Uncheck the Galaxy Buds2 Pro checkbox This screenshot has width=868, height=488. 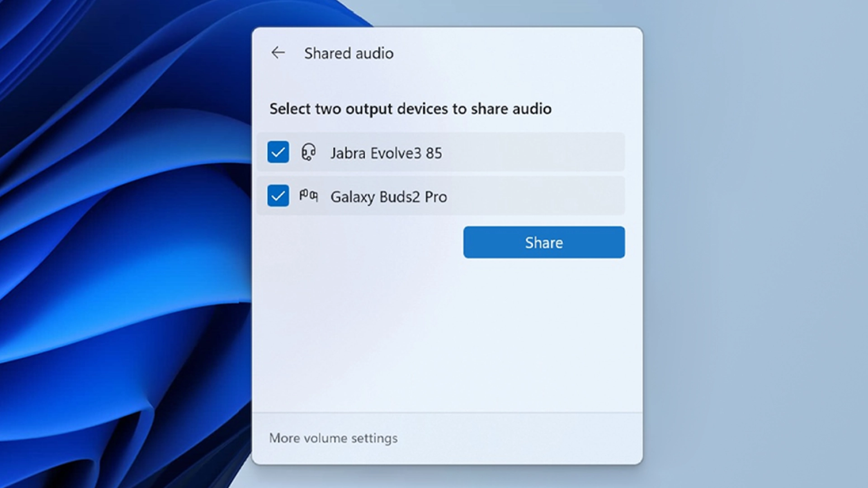click(278, 196)
